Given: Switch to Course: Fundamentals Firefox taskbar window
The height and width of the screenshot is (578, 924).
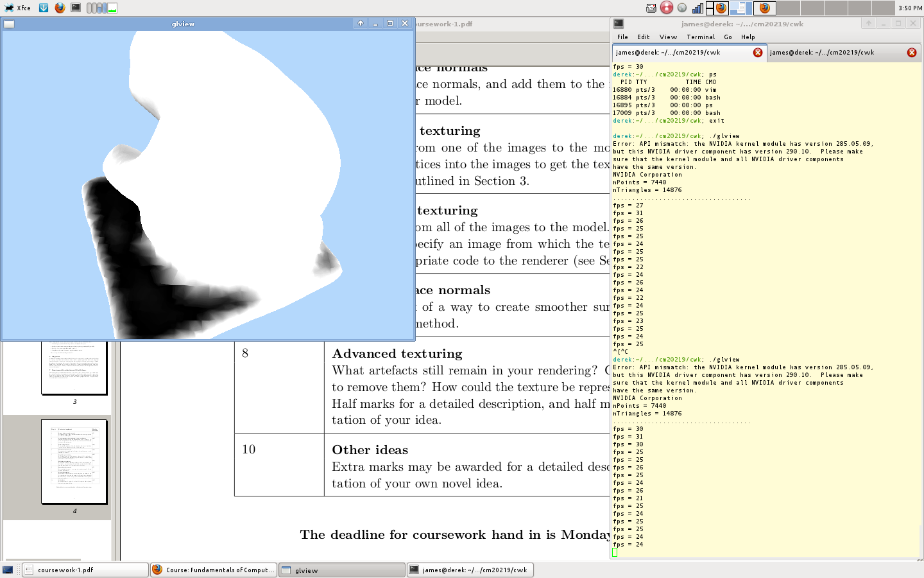Looking at the screenshot, I should pyautogui.click(x=214, y=570).
